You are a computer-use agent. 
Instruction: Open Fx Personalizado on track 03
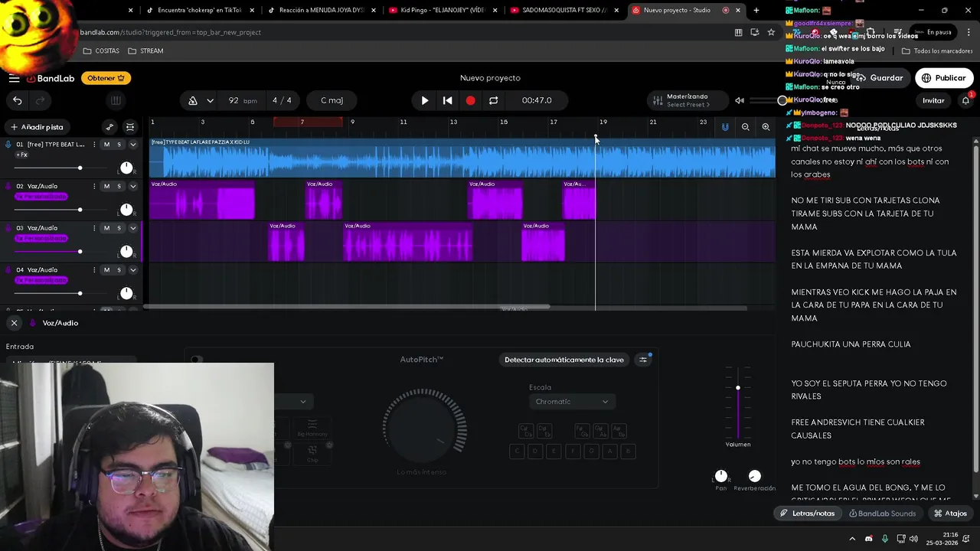pos(41,239)
